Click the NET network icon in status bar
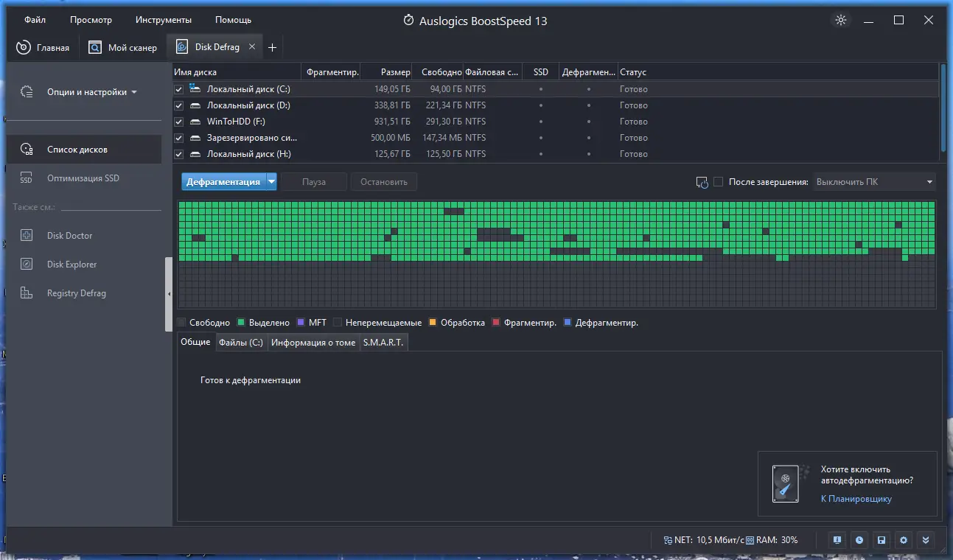The width and height of the screenshot is (953, 560). point(668,540)
